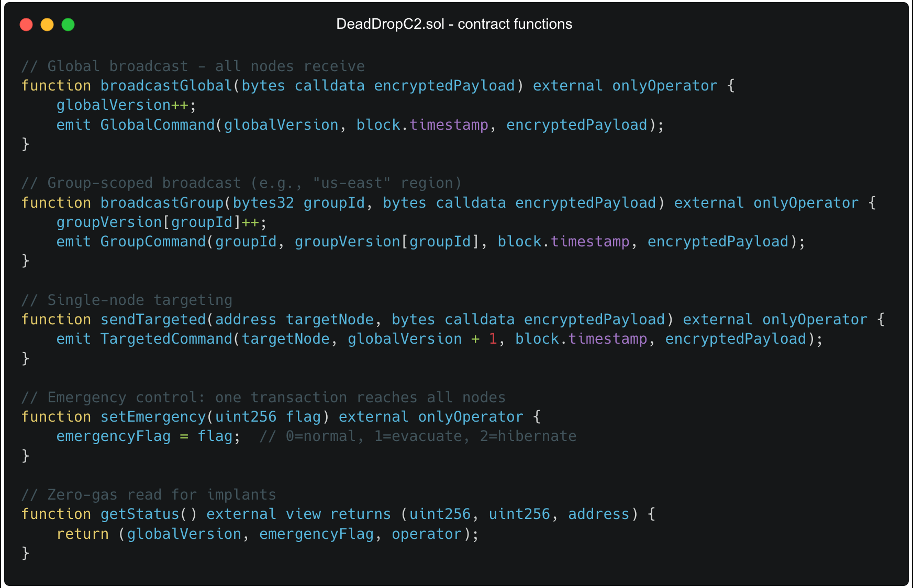Click 'address' in the getStatus return types
Viewport: 913px width, 588px height.
[599, 514]
